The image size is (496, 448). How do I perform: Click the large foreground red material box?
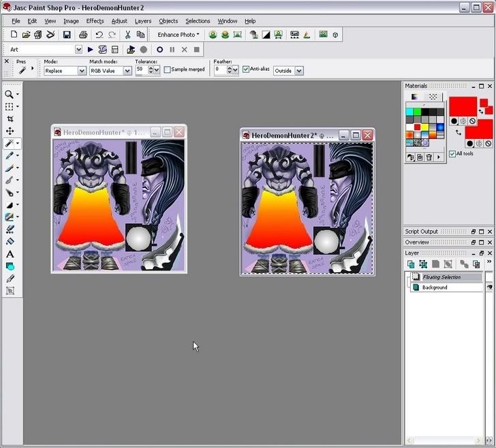point(463,106)
